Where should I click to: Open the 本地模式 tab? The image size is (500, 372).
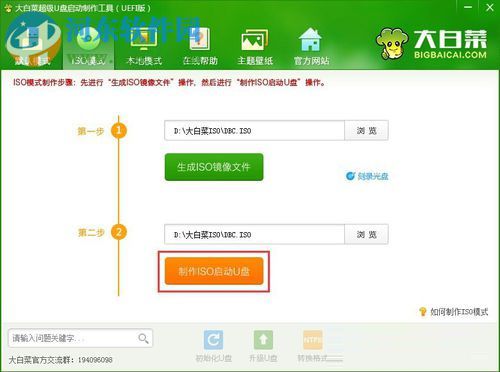pyautogui.click(x=144, y=47)
